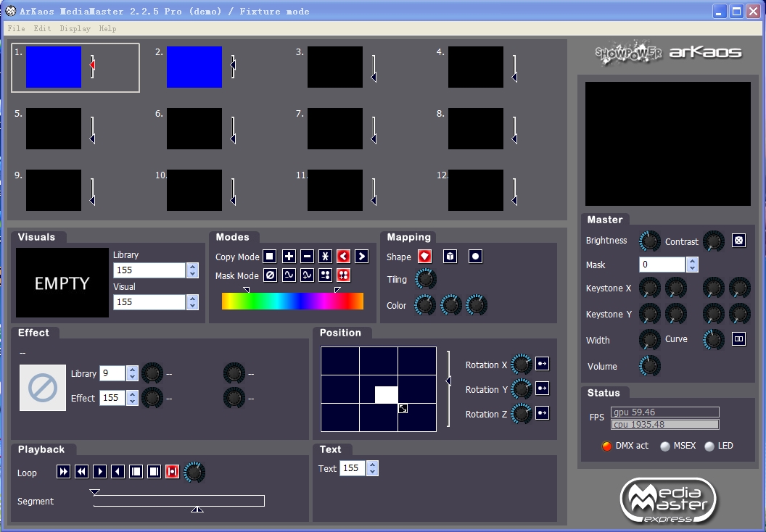Screen dimensions: 766x532
Task: Select the square Copy Mode icon
Action: 270,257
